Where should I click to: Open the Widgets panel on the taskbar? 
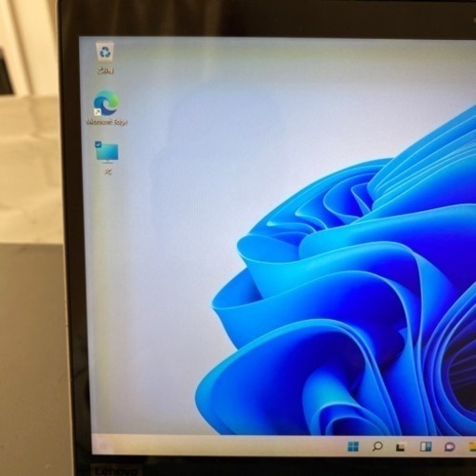tap(426, 446)
